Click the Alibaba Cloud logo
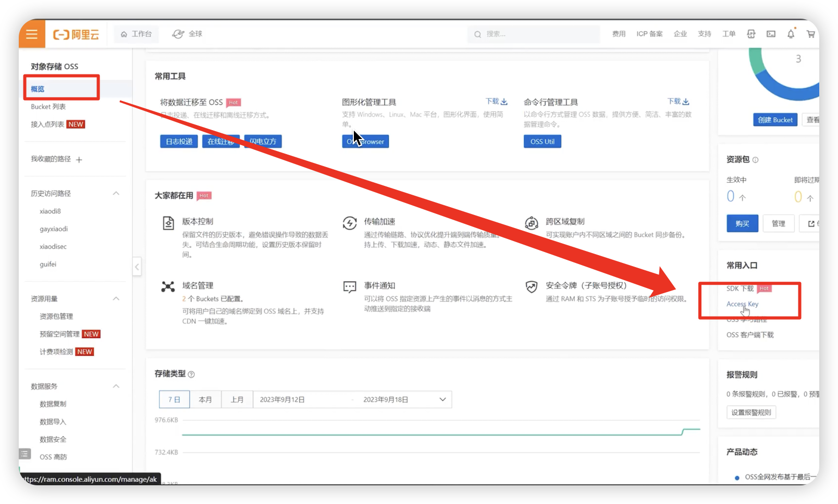838x504 pixels. tap(76, 34)
